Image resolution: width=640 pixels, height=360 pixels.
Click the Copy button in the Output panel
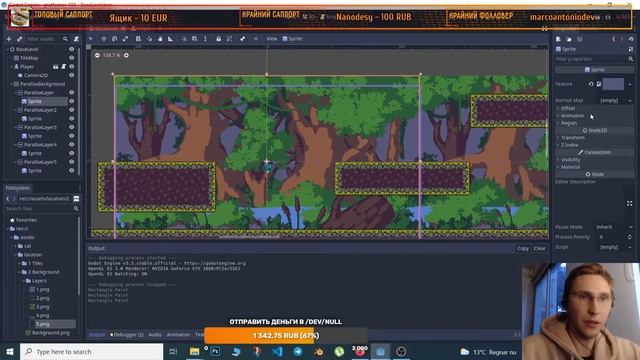pos(523,249)
